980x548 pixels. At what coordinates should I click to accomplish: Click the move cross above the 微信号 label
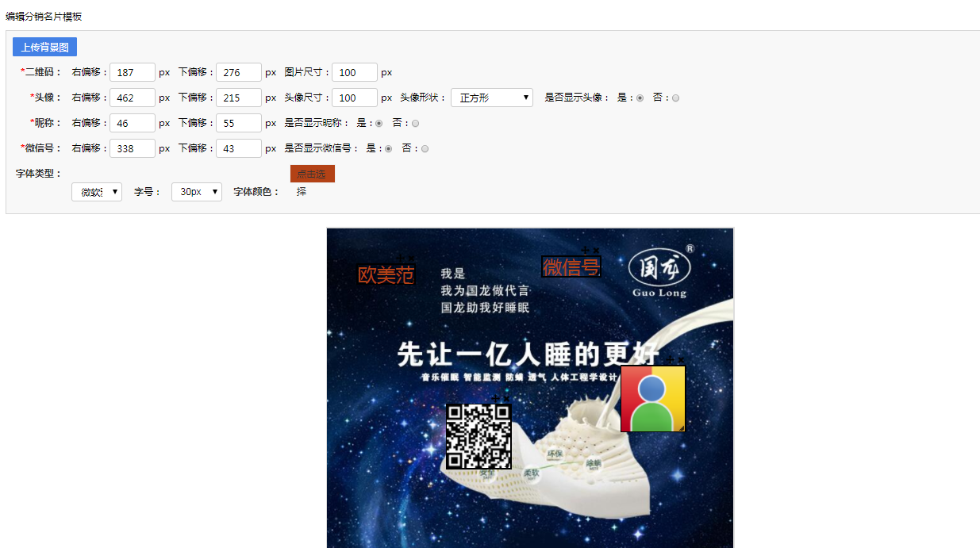(x=585, y=251)
